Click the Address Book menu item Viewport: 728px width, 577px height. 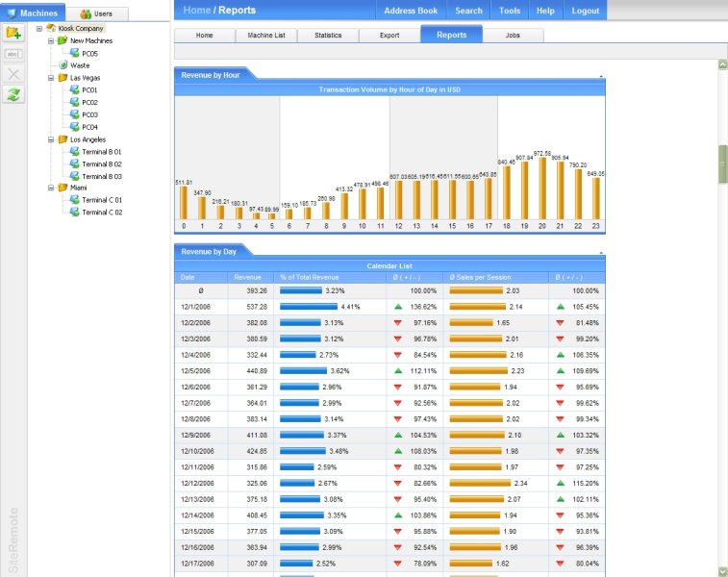[411, 11]
